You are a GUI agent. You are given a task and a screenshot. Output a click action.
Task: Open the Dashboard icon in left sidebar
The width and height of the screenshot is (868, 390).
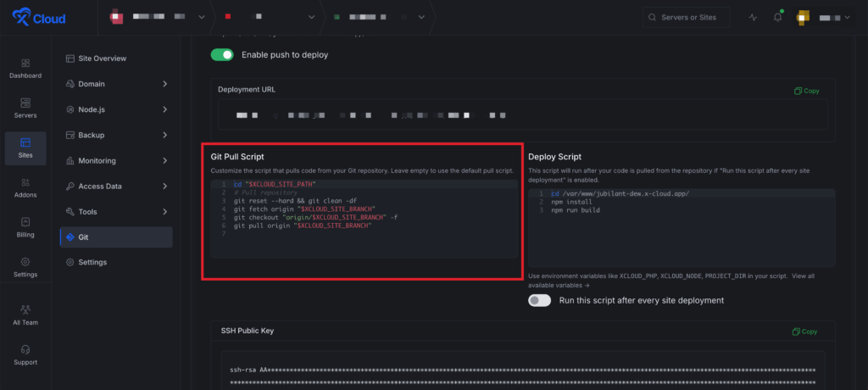[25, 64]
